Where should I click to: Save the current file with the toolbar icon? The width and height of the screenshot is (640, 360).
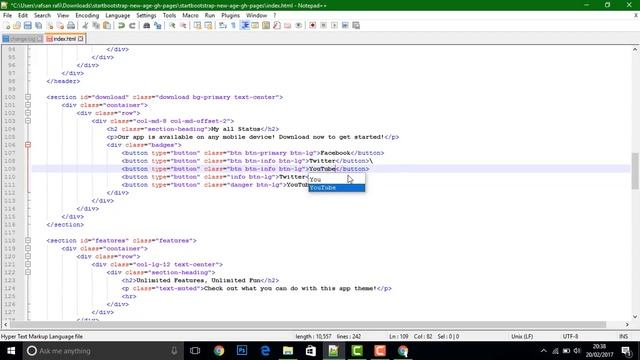pos(28,25)
